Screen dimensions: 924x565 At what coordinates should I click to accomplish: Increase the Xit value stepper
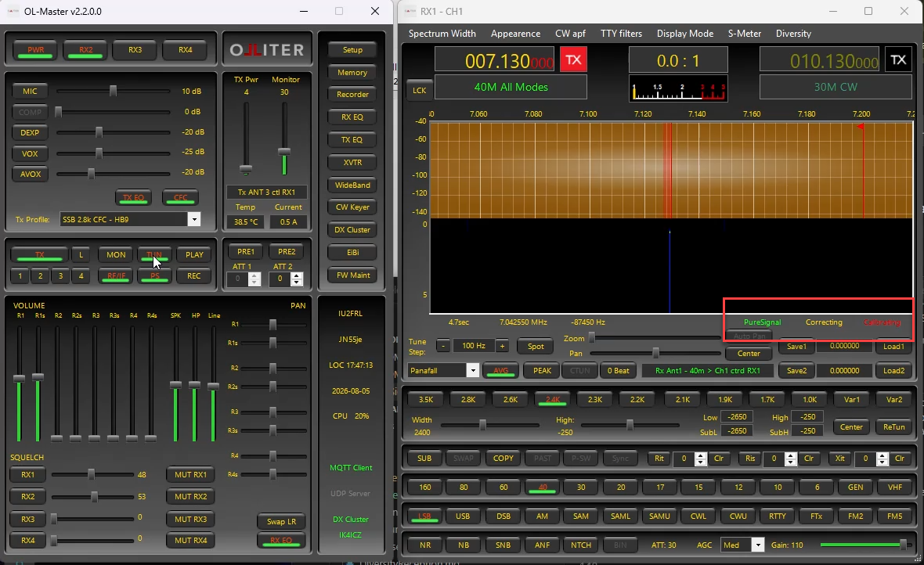(882, 455)
